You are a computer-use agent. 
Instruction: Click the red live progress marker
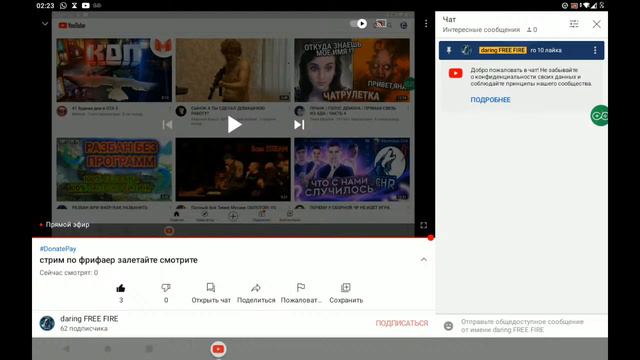point(431,238)
